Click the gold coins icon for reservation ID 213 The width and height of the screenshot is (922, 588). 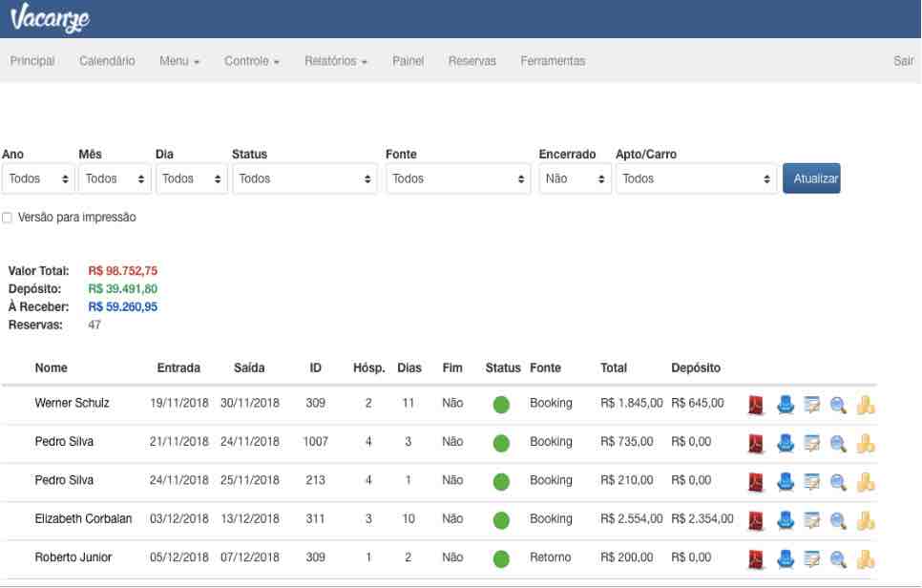point(866,482)
